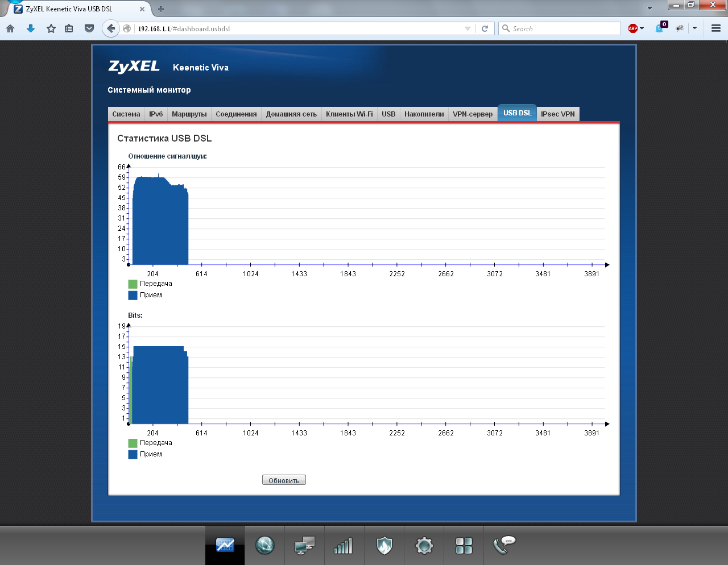Switch to the Клиенты Wi-Fi tab

coord(349,114)
